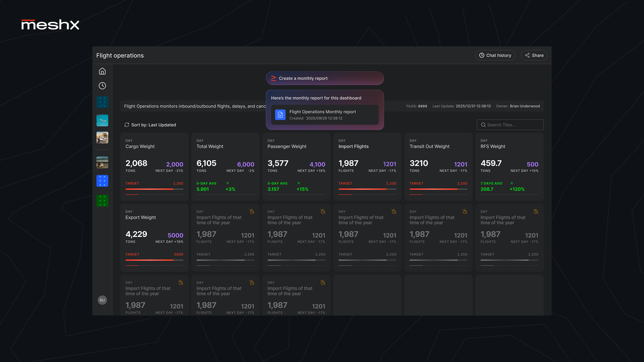Click the 6,000 Total Weight forecast value
The height and width of the screenshot is (362, 644).
(x=246, y=164)
